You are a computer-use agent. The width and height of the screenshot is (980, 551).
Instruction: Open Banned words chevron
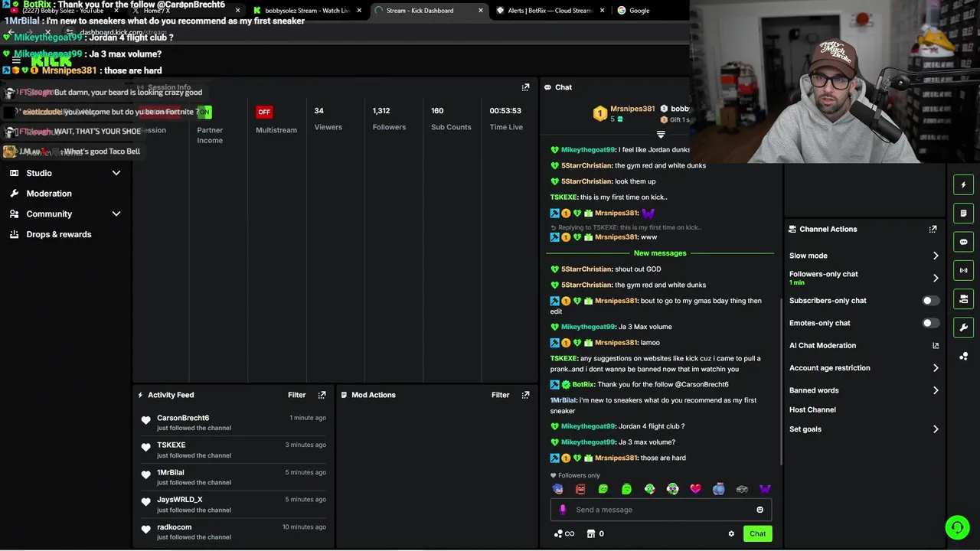tap(936, 390)
